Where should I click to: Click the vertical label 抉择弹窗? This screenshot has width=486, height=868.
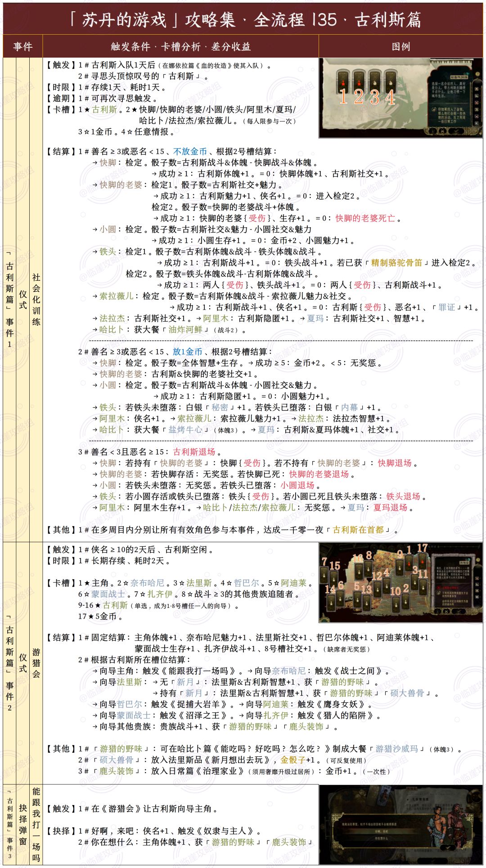pyautogui.click(x=23, y=825)
